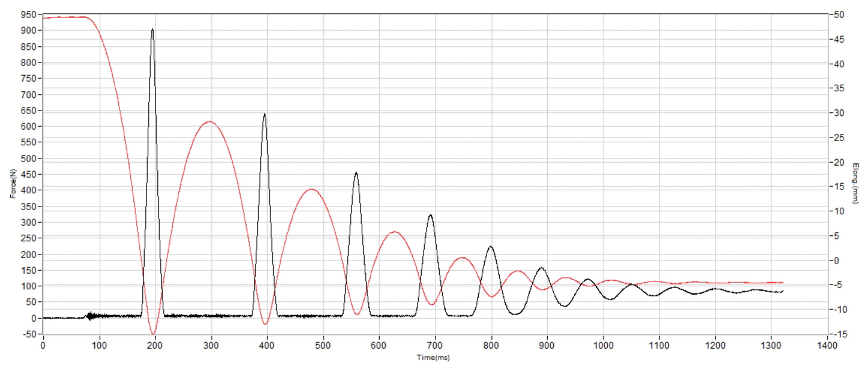Click the third black force peak near 450 N
868x365 pixels.
tap(356, 173)
